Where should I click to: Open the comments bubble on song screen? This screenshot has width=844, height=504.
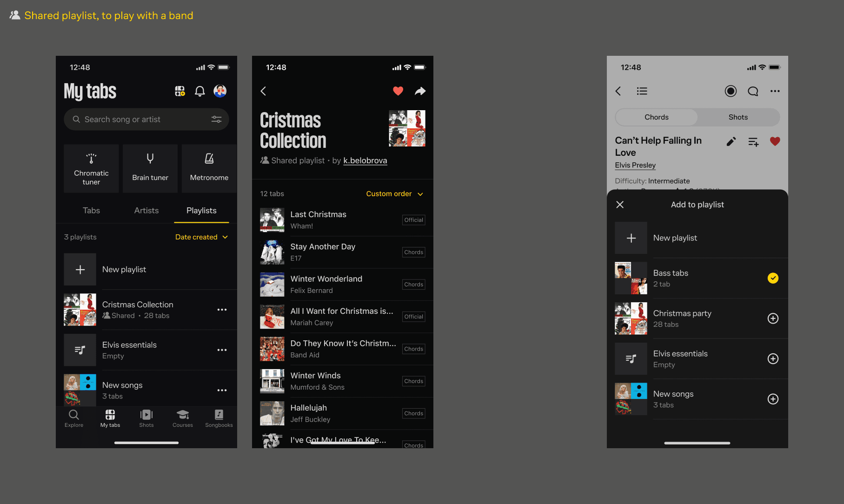pyautogui.click(x=753, y=91)
